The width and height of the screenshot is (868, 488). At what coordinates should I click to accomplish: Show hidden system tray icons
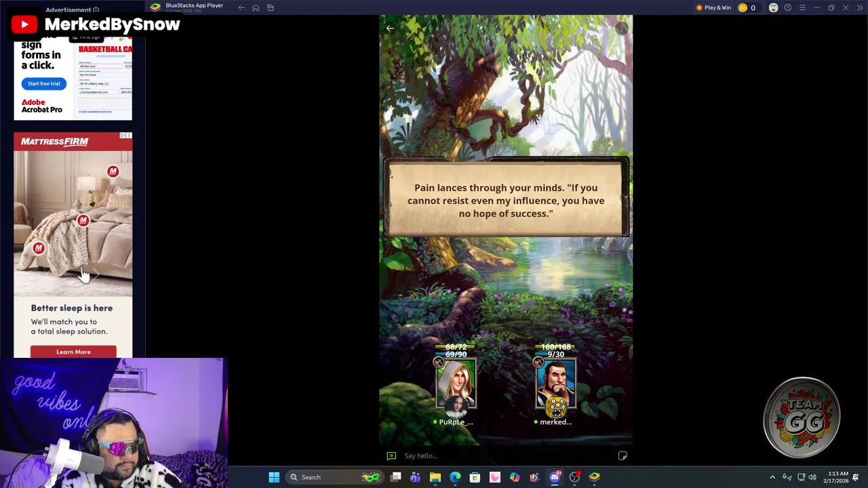coord(772,477)
